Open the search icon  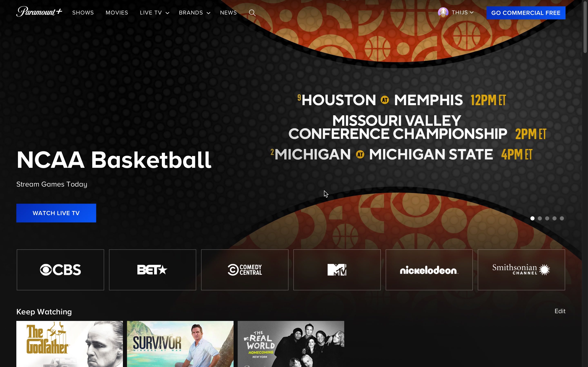pyautogui.click(x=252, y=12)
